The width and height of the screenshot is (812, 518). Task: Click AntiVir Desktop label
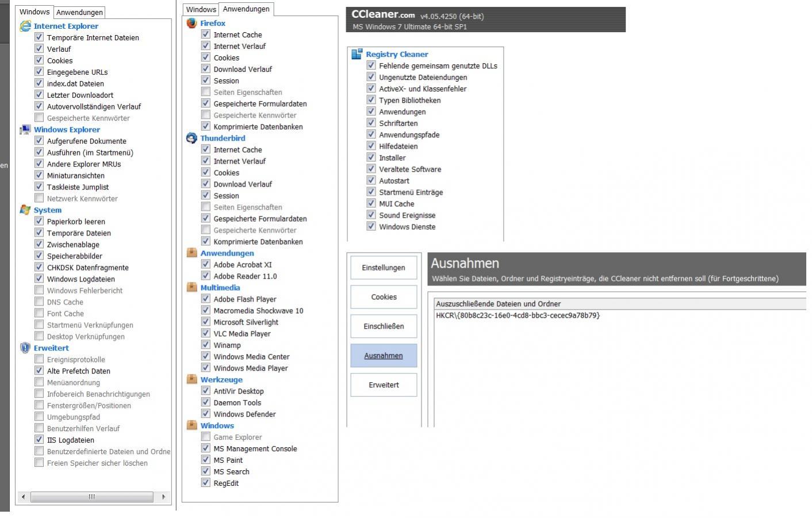239,391
